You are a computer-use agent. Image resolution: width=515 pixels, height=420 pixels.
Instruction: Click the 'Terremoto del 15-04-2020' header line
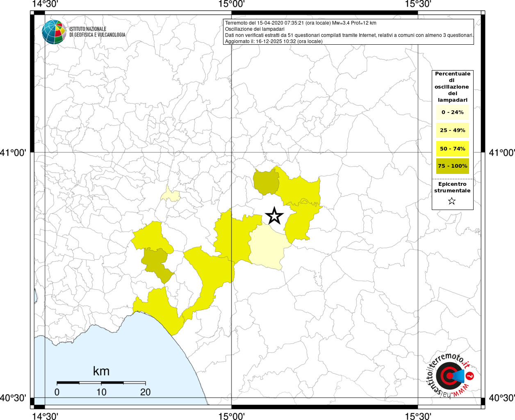click(x=301, y=23)
